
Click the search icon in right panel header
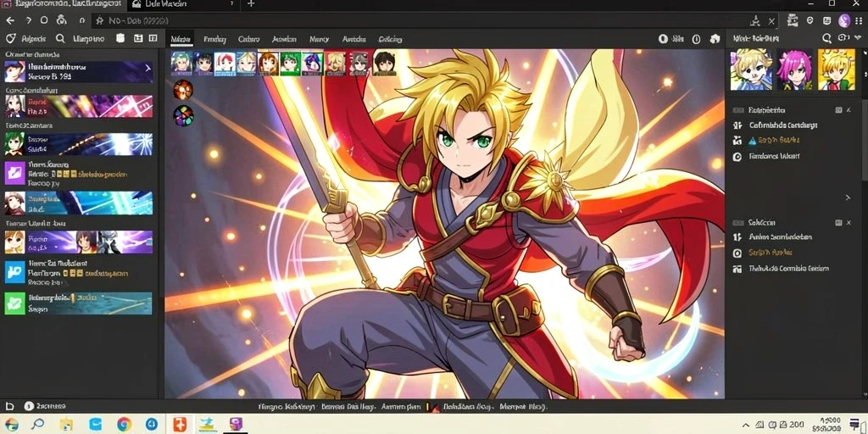[826, 38]
